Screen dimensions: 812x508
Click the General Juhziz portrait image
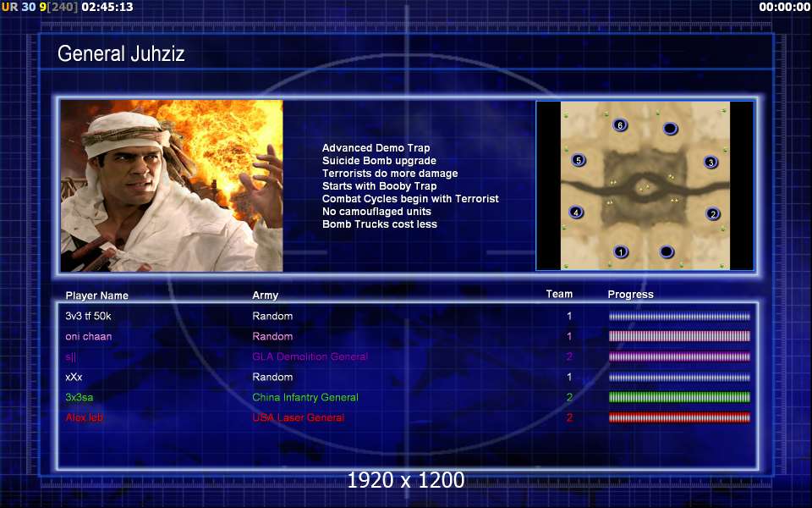tap(172, 185)
